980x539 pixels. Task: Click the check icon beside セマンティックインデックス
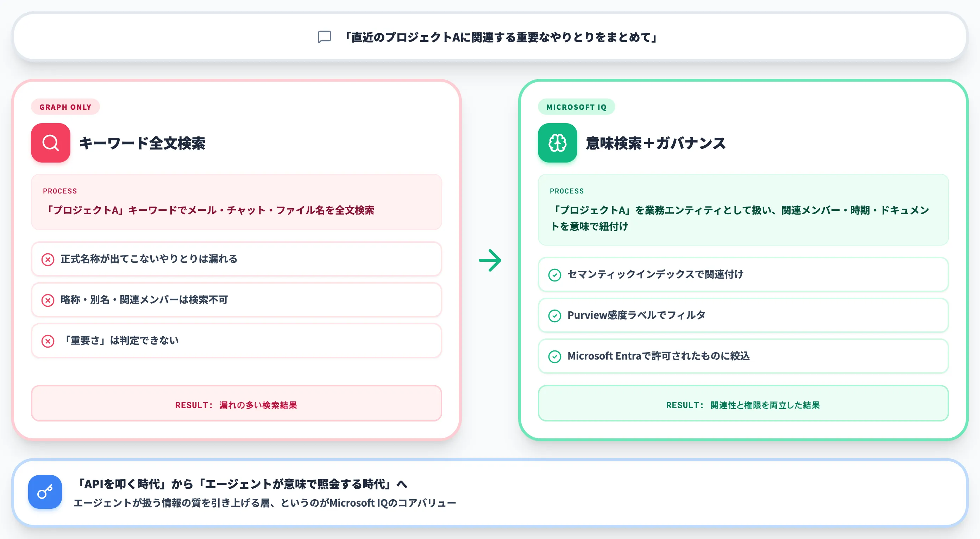(555, 274)
